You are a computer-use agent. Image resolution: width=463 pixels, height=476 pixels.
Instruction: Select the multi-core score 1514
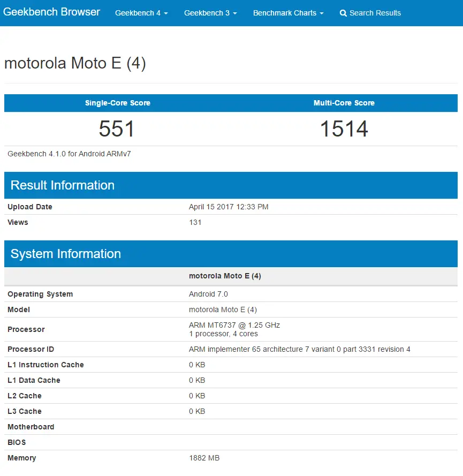click(344, 129)
